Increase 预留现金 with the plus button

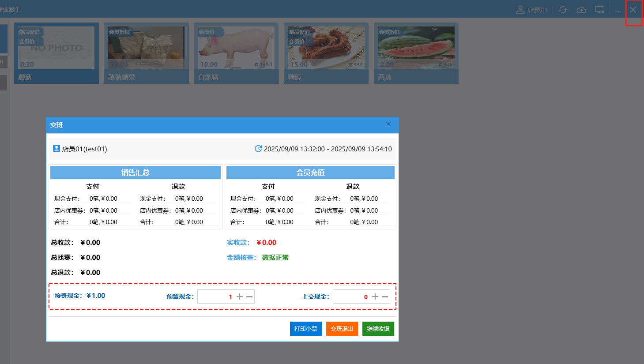tap(240, 296)
